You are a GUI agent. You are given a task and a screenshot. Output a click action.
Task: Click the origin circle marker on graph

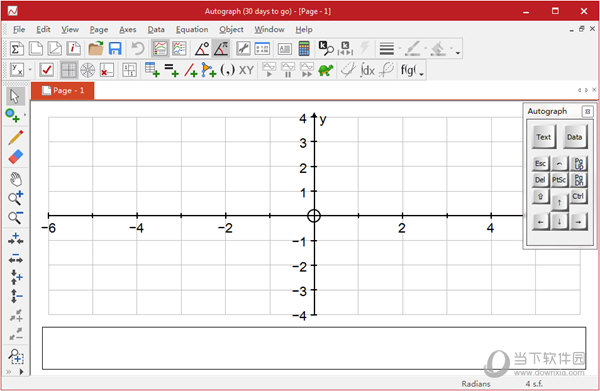[314, 216]
